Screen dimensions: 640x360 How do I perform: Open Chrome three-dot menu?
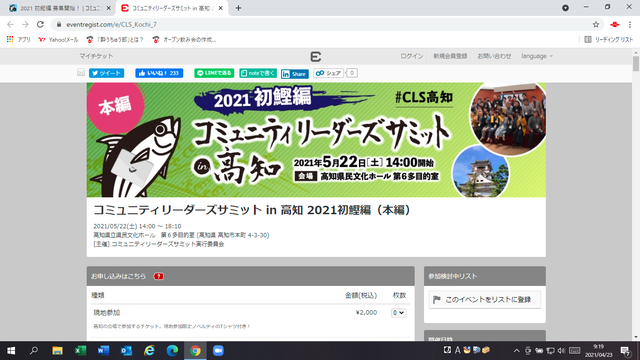630,24
